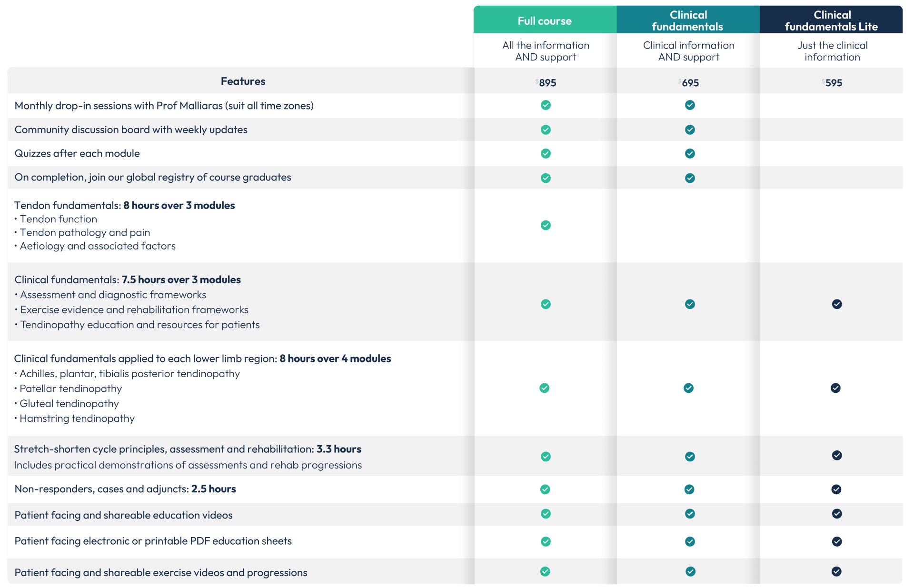The image size is (914, 588).
Task: Click Clinical fundamentals checkmark for Community discussion board
Action: 689,130
